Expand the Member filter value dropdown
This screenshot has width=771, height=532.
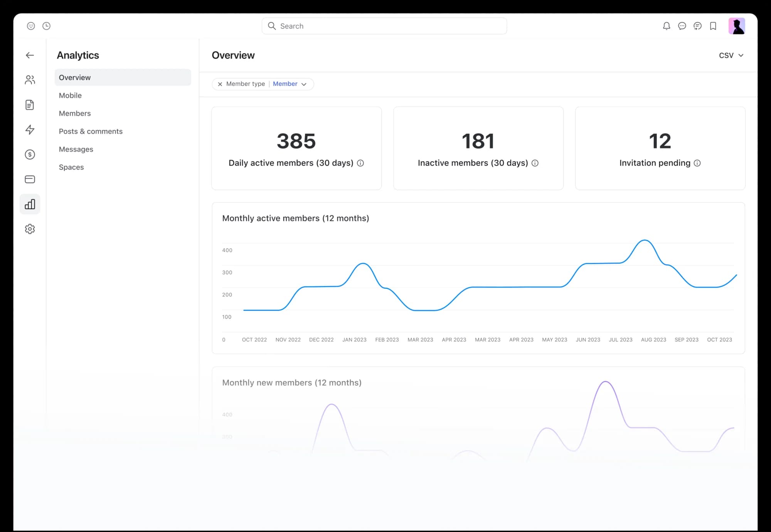pos(290,84)
